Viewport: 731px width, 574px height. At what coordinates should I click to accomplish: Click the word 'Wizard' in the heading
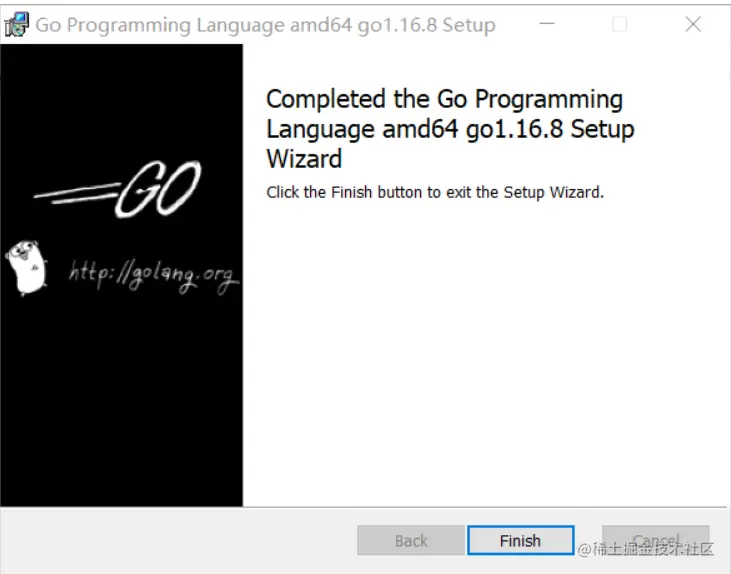click(304, 159)
